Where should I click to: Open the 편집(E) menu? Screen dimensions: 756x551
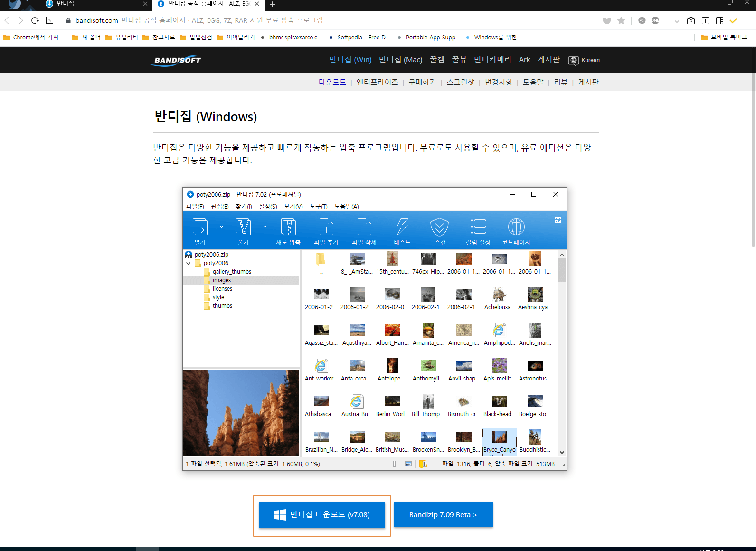coord(220,206)
